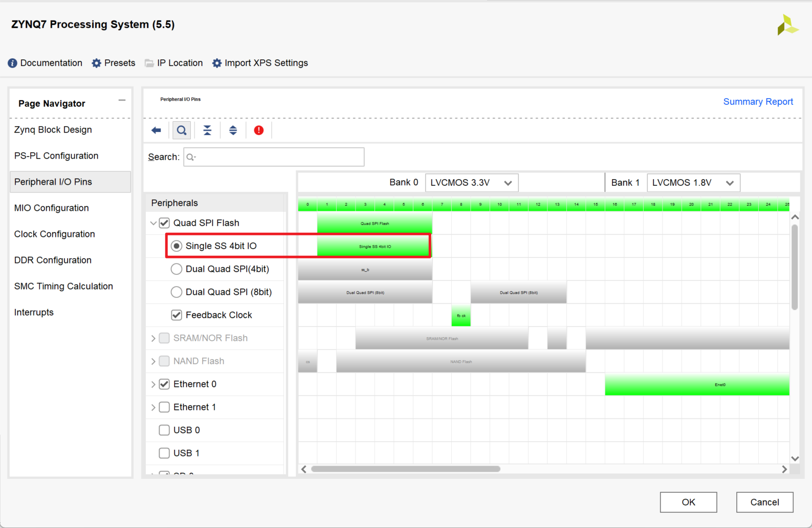Viewport: 812px width, 528px height.
Task: Uncheck the Feedback Clock checkbox
Action: pyautogui.click(x=177, y=315)
